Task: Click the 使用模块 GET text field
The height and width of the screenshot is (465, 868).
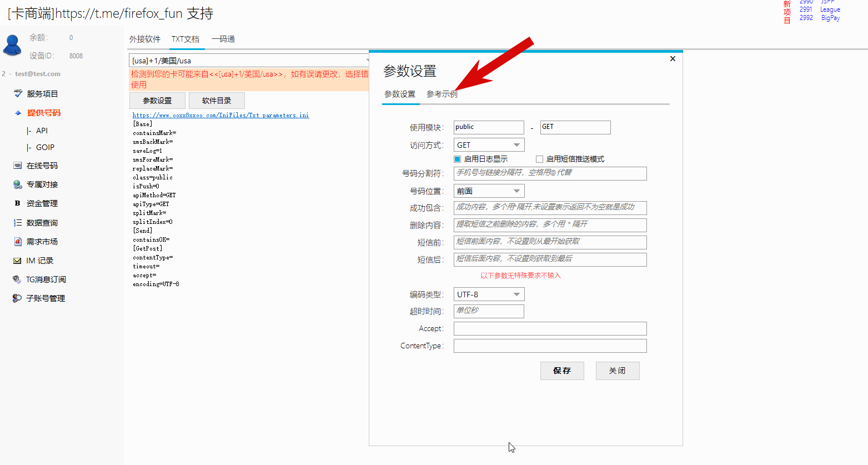Action: (575, 127)
